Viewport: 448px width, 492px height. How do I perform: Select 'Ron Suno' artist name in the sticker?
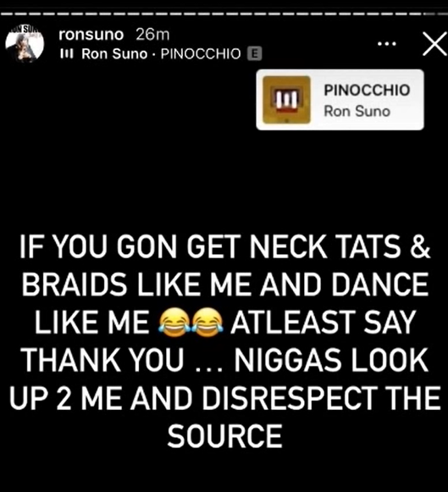click(x=357, y=112)
